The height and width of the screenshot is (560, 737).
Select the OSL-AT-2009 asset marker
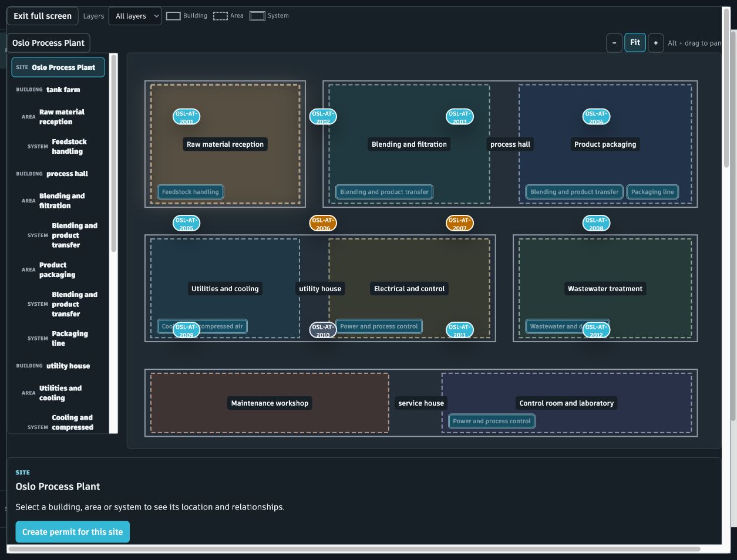[186, 330]
